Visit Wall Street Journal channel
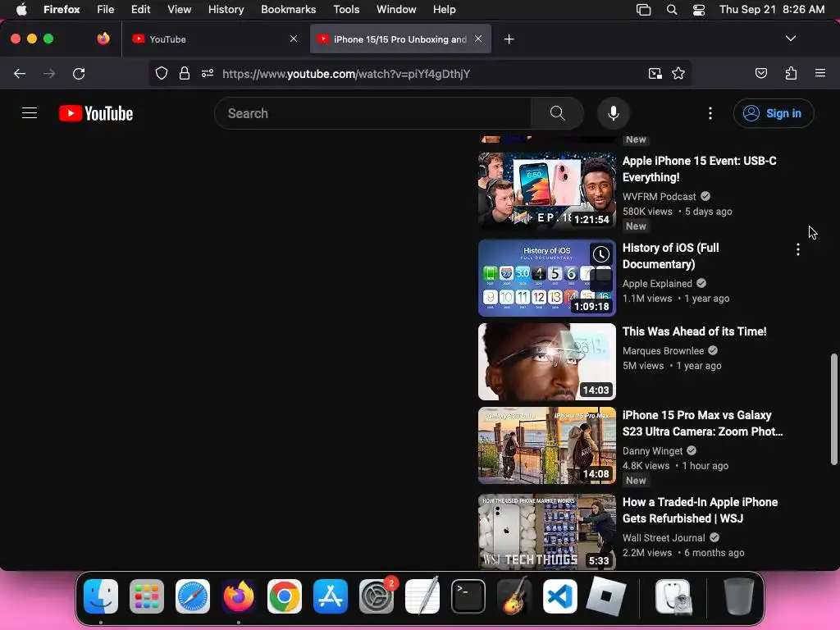Viewport: 840px width, 630px height. click(x=664, y=537)
